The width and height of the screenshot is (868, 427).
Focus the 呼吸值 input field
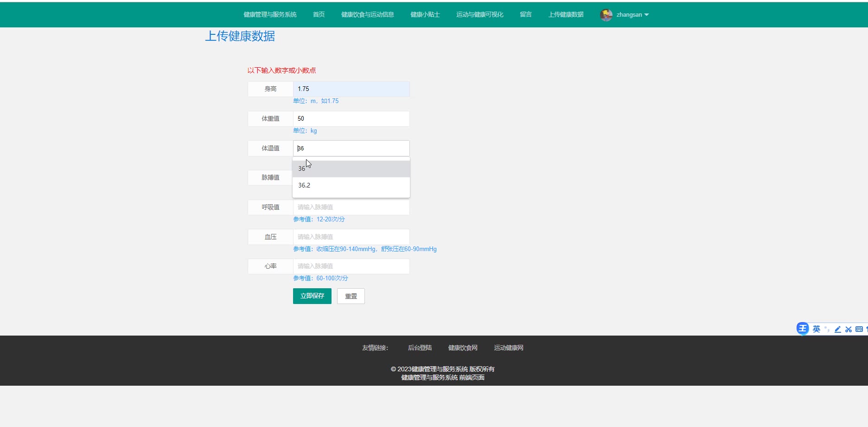(x=351, y=207)
